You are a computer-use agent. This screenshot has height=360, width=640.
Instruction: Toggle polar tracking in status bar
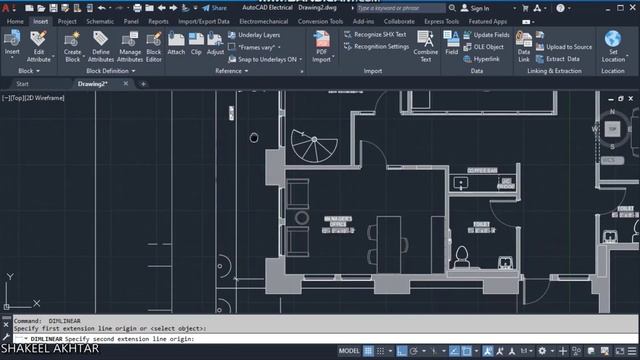pyautogui.click(x=413, y=351)
